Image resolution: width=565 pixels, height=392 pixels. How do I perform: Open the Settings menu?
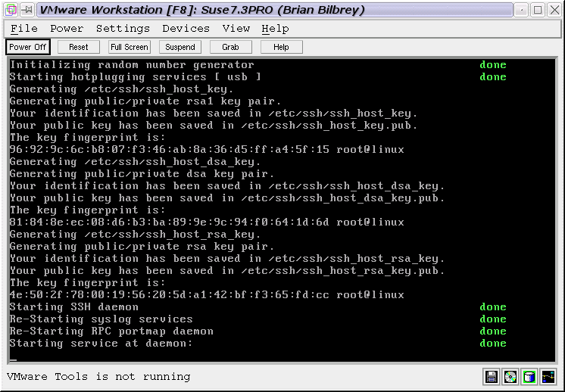tap(123, 29)
